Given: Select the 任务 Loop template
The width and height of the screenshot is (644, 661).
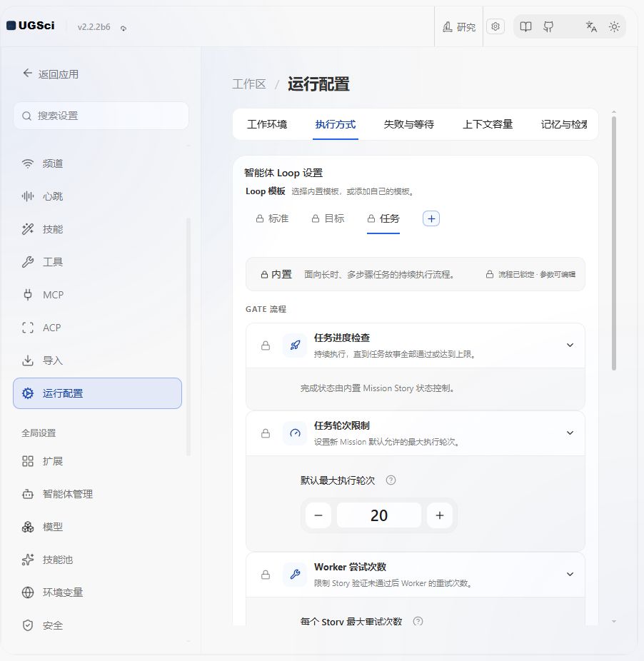Looking at the screenshot, I should [383, 219].
